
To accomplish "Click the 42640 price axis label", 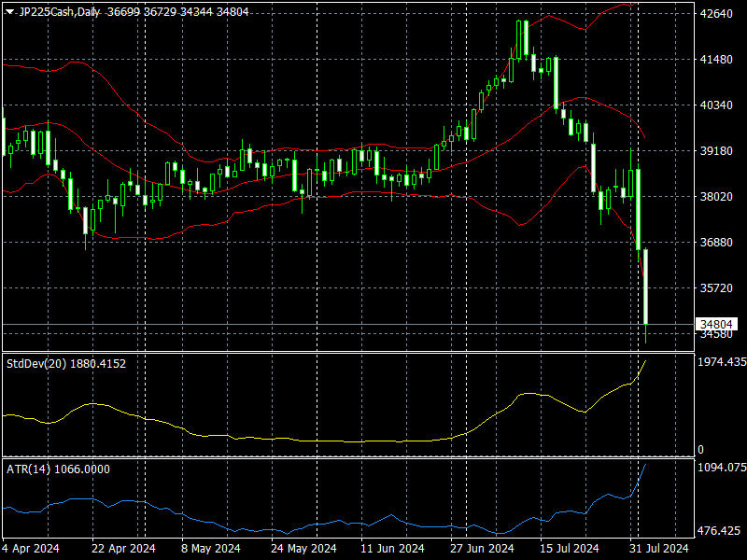I will (x=715, y=13).
